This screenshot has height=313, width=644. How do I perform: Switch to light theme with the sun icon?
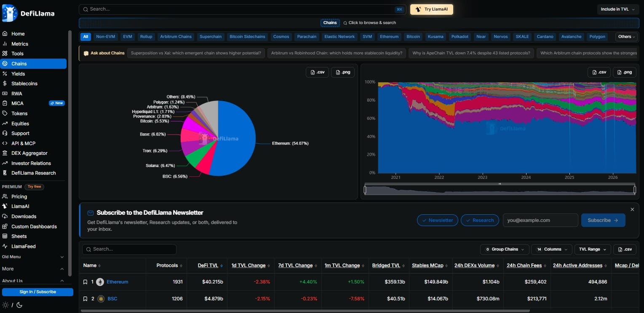5,305
